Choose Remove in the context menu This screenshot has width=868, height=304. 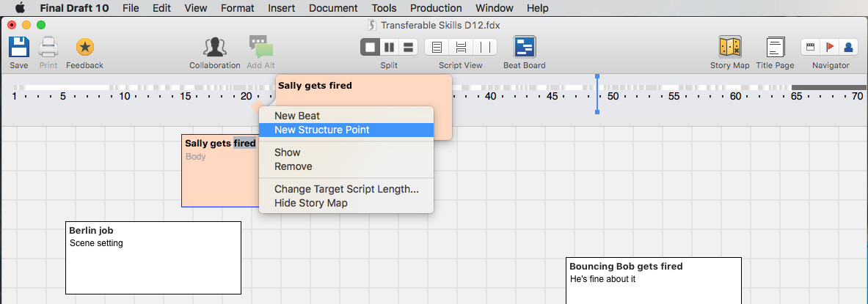pos(346,166)
